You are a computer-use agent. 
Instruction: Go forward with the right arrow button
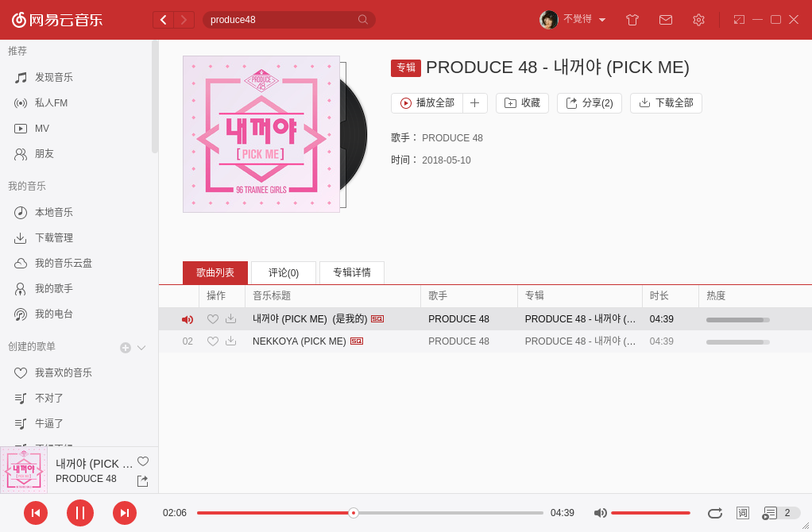tap(184, 20)
